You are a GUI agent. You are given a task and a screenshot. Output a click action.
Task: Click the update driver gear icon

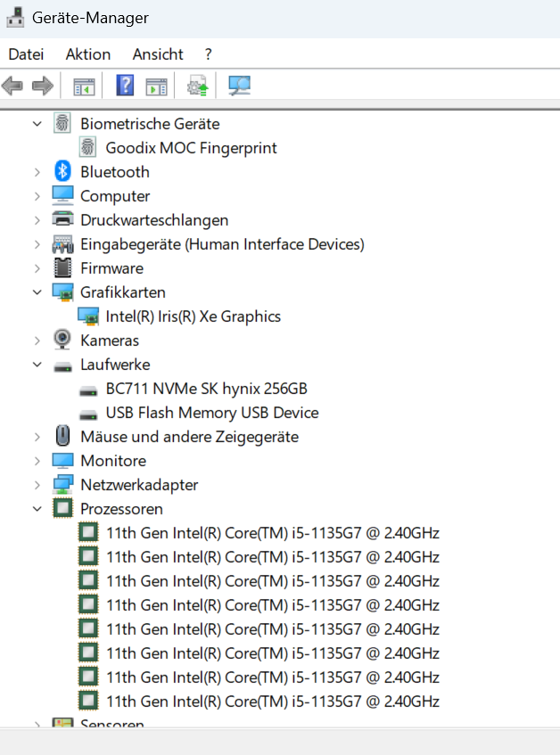tap(197, 86)
